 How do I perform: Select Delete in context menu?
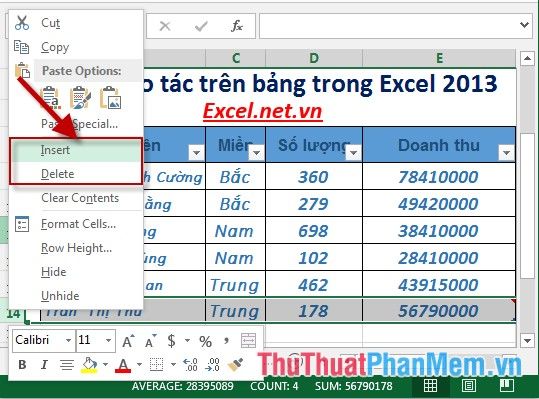(x=76, y=174)
